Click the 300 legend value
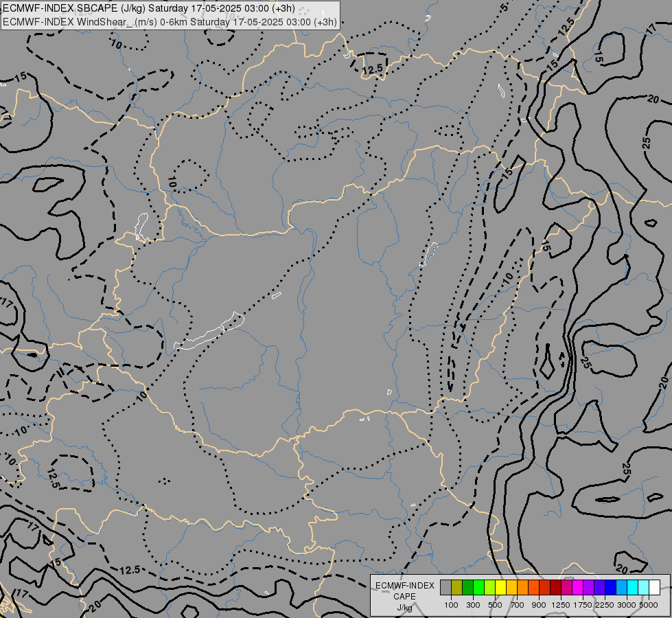Screen dimensions: 672x618 [x=473, y=605]
